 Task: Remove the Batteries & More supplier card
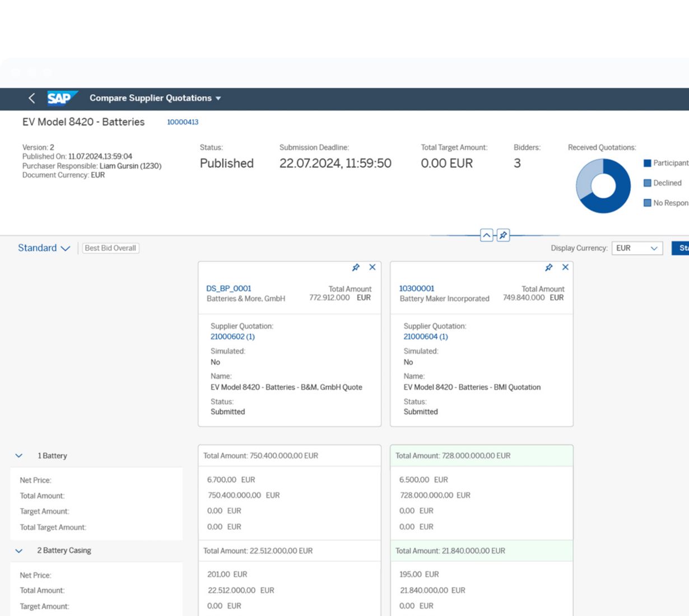tap(373, 268)
